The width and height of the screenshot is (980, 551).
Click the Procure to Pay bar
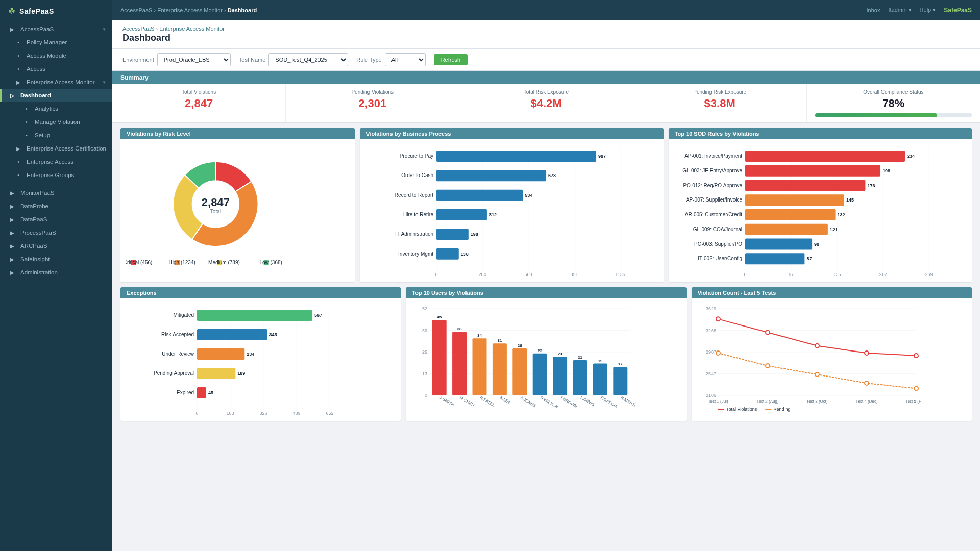(516, 156)
